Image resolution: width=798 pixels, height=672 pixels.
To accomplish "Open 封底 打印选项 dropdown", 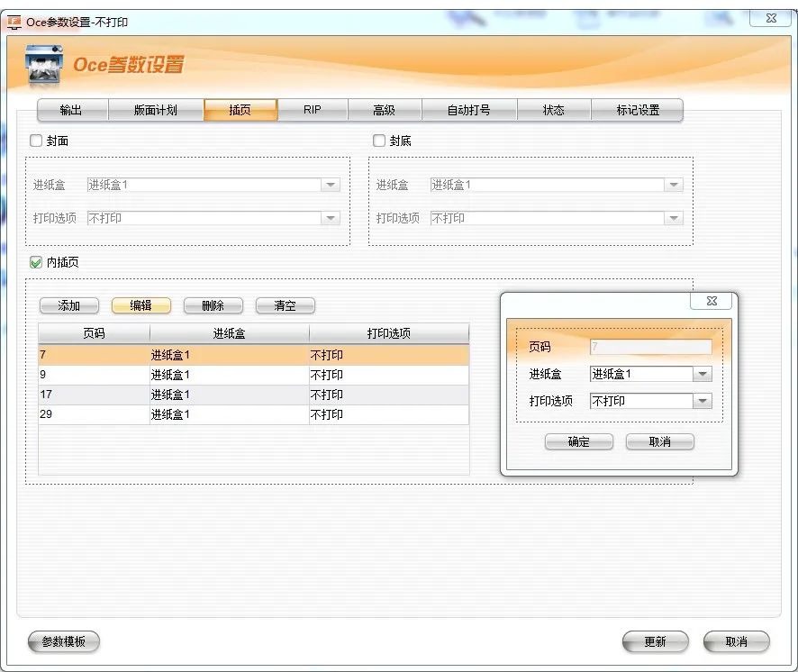I will point(674,218).
